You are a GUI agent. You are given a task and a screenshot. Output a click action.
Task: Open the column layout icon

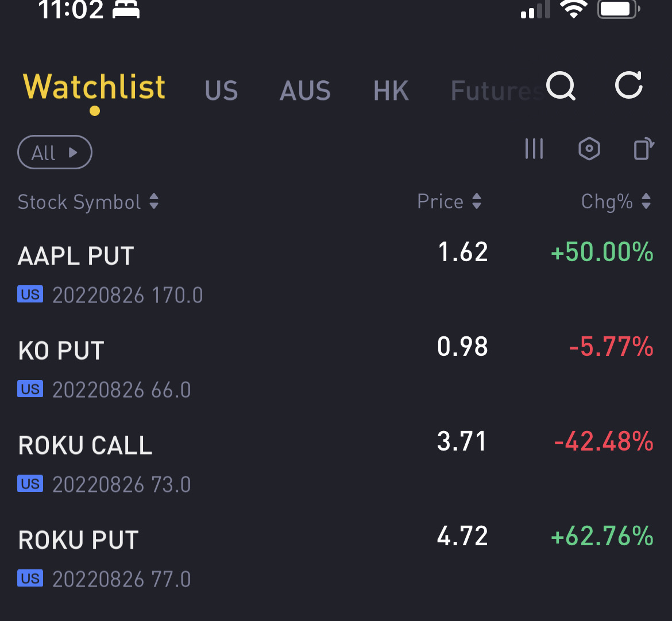pyautogui.click(x=534, y=149)
